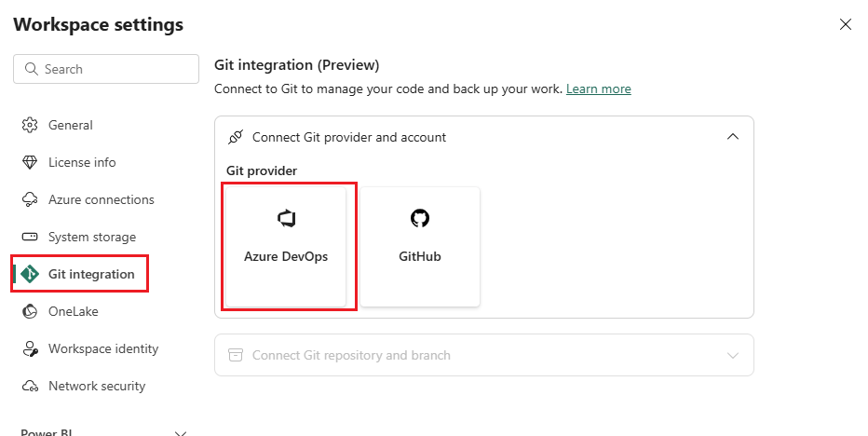This screenshot has height=436, width=868.
Task: Select Azure DevOps as Git provider
Action: point(286,246)
